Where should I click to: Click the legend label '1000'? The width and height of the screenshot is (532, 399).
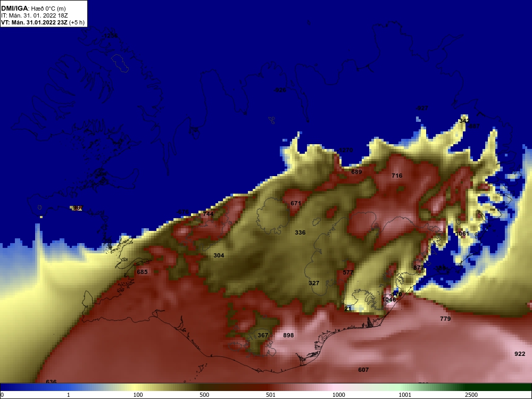pos(338,395)
